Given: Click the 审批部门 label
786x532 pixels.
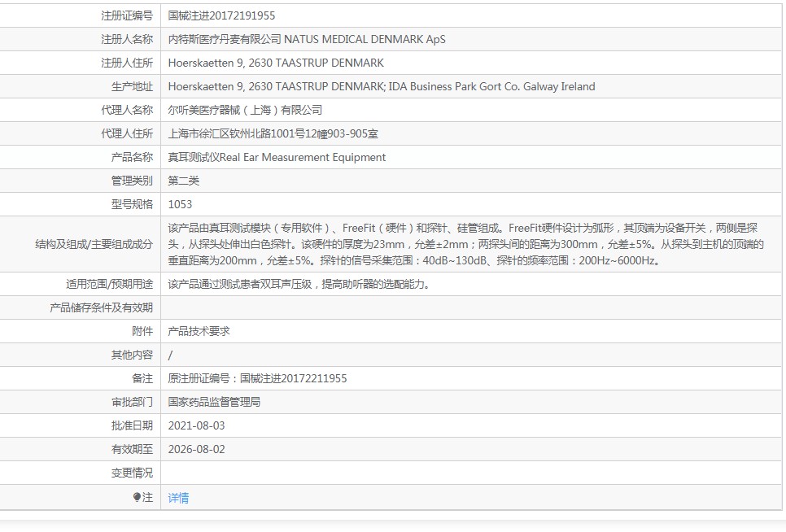Looking at the screenshot, I should [x=132, y=402].
